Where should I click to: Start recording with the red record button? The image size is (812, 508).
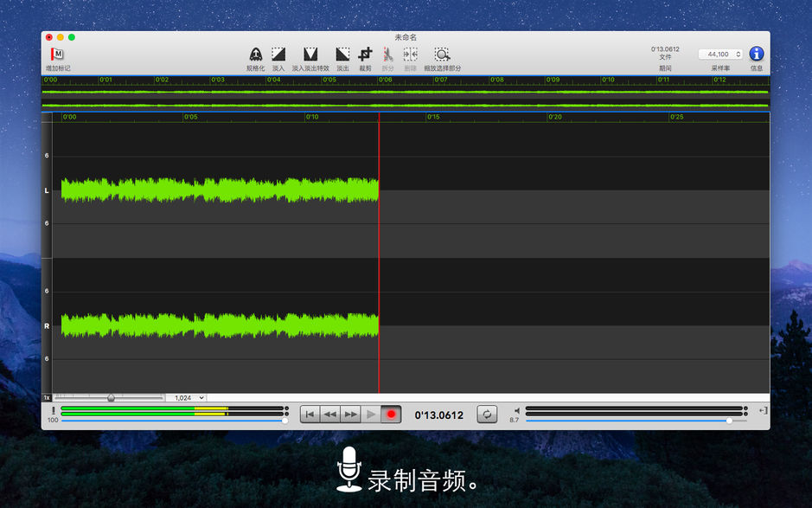pyautogui.click(x=391, y=414)
